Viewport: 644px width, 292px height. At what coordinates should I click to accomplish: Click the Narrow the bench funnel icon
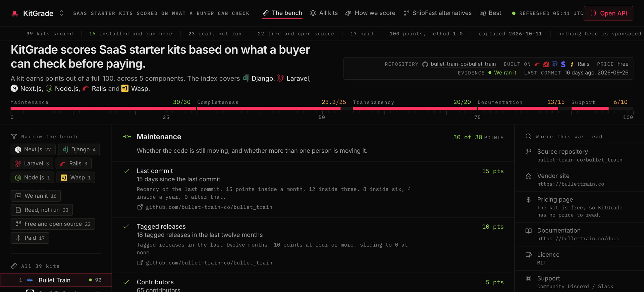14,137
